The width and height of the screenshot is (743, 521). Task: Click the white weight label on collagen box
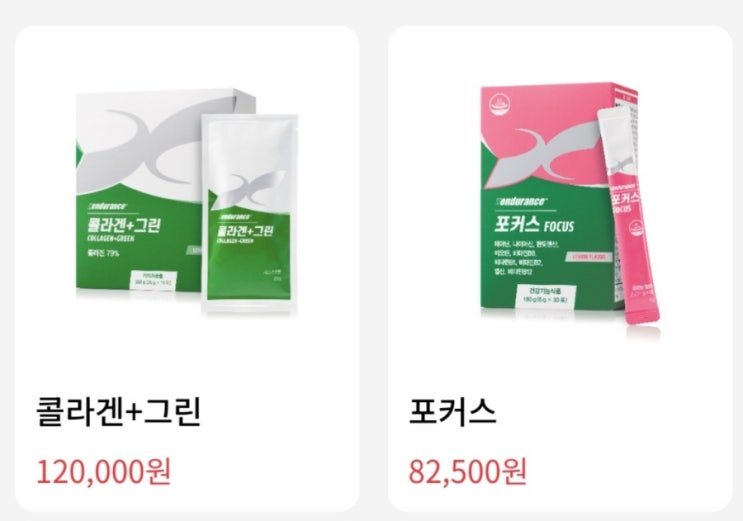pos(154,280)
